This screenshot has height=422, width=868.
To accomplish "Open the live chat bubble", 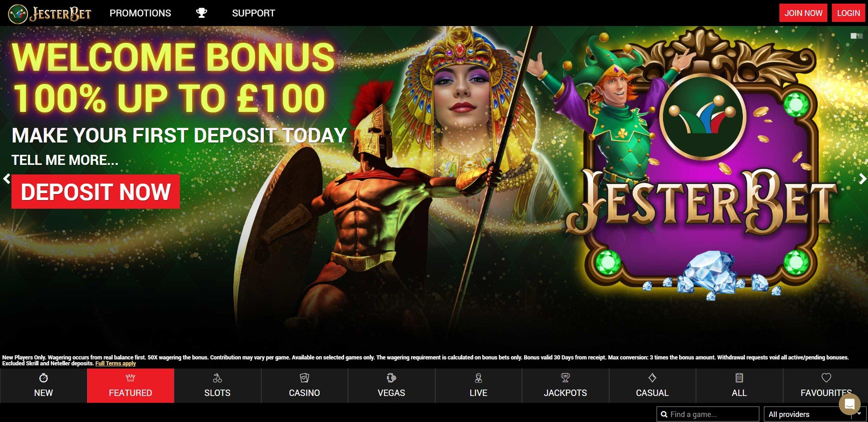I will pyautogui.click(x=850, y=404).
